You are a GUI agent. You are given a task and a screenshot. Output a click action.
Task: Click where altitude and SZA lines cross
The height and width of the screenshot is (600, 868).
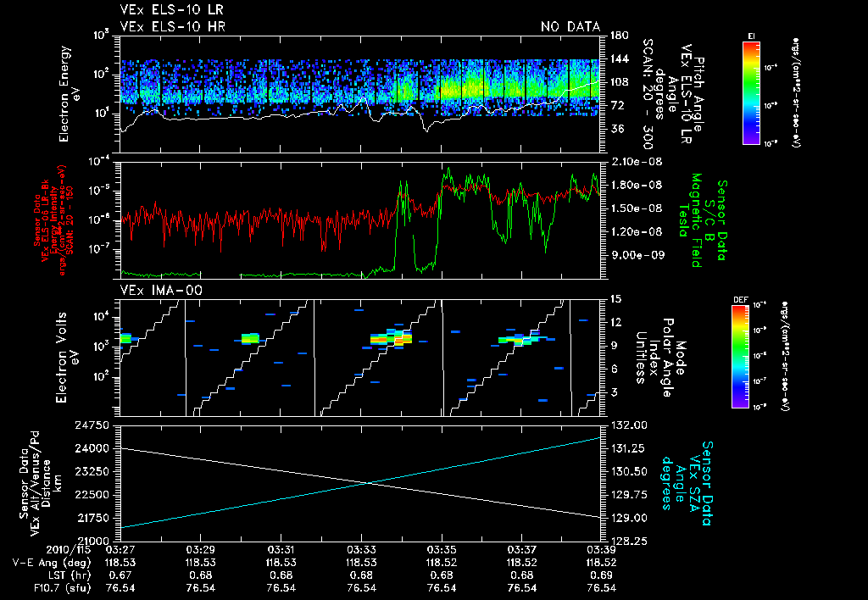coord(368,483)
